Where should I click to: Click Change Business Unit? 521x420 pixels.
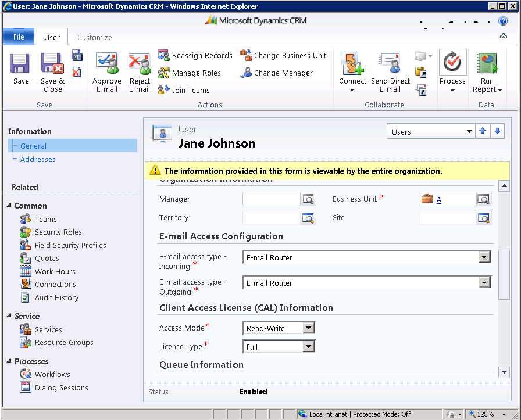(x=283, y=55)
